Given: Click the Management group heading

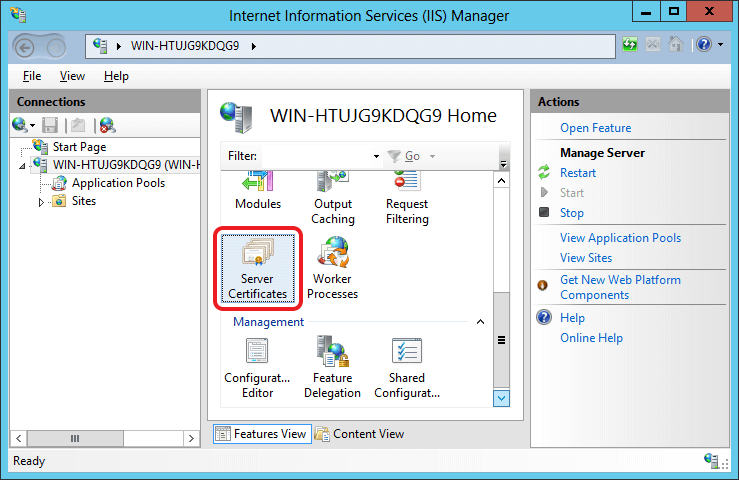Looking at the screenshot, I should pos(268,322).
